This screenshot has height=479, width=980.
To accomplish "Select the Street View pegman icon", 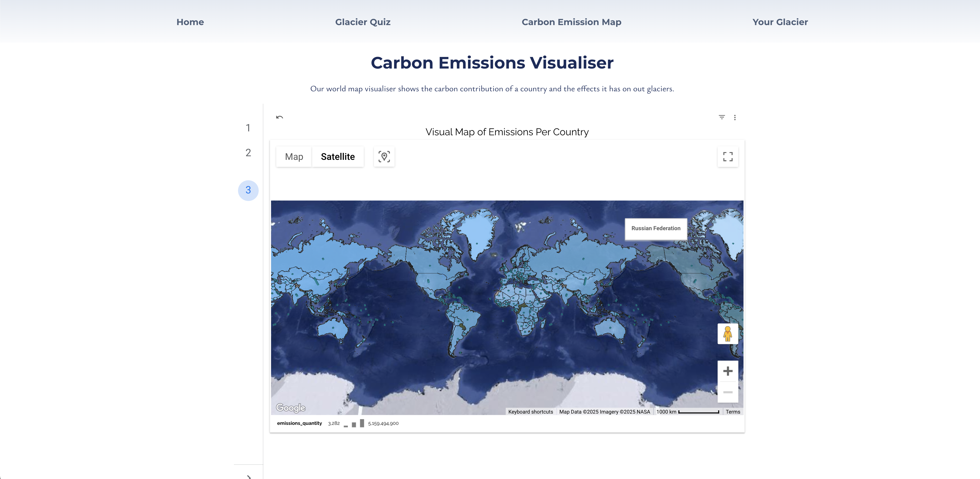I will pos(728,334).
